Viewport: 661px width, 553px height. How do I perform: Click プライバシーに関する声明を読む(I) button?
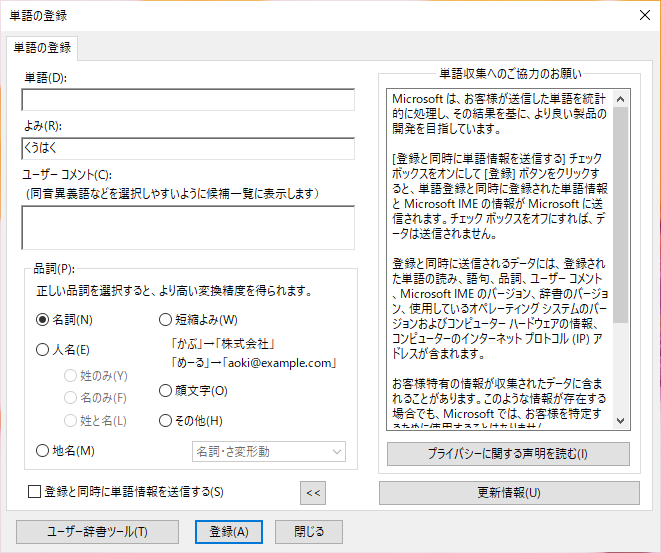(x=509, y=454)
